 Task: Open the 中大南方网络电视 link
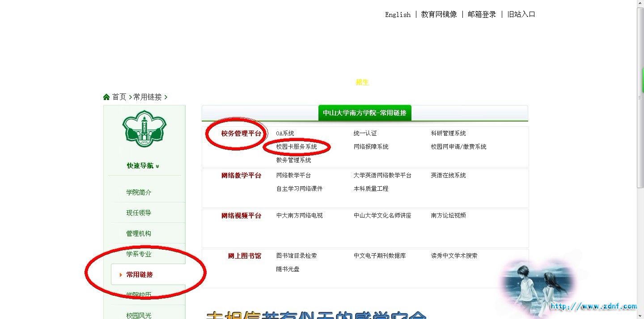click(299, 215)
